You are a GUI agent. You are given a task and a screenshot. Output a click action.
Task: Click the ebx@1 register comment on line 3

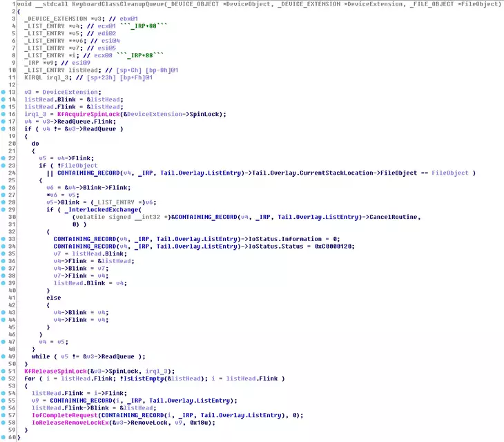click(x=129, y=19)
